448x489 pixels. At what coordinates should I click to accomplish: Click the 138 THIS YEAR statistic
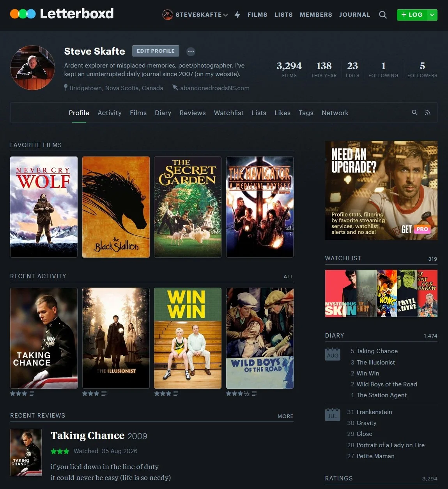[x=324, y=69]
